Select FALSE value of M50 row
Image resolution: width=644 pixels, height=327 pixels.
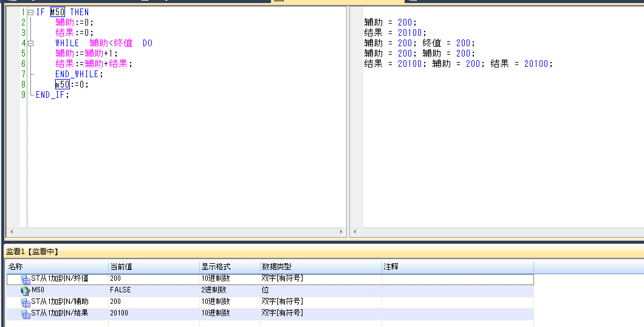coord(120,291)
